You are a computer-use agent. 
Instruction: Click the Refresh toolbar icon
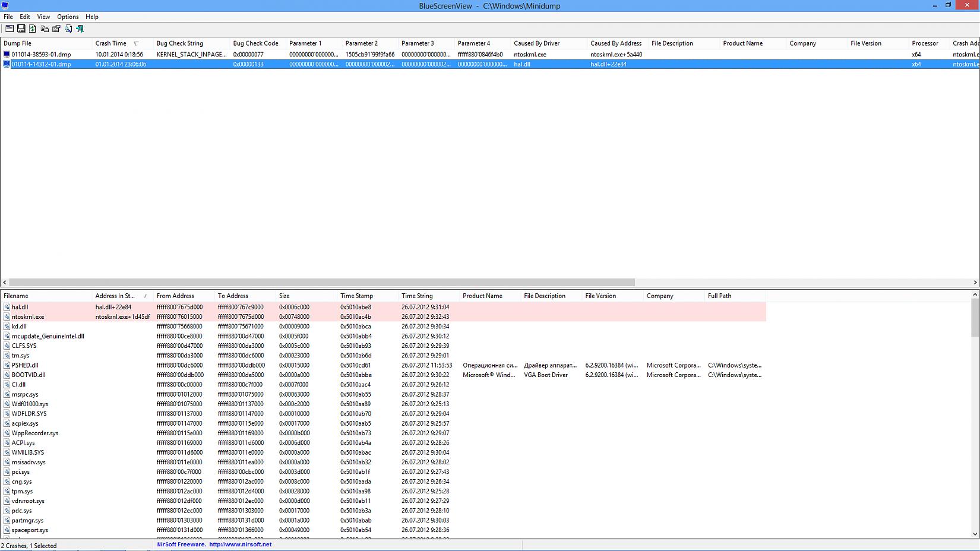[33, 28]
